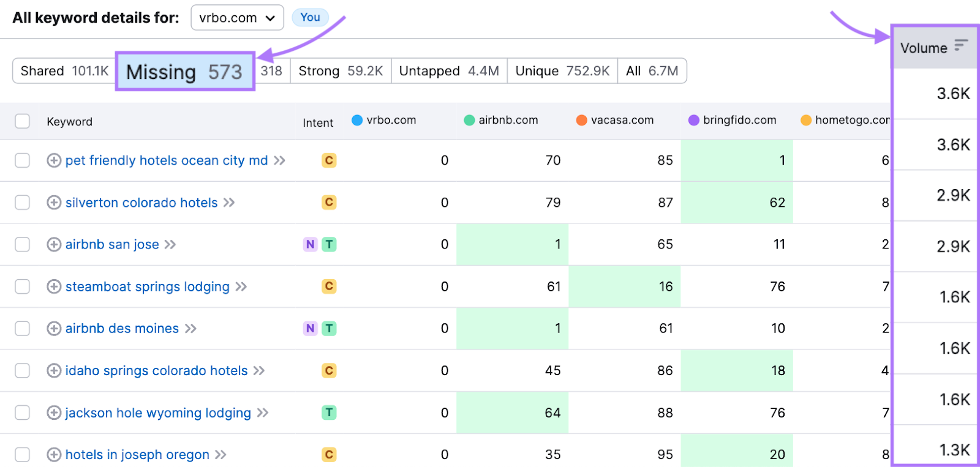Click plus icon beside steamboat springs lodging
This screenshot has width=980, height=467.
tap(54, 286)
